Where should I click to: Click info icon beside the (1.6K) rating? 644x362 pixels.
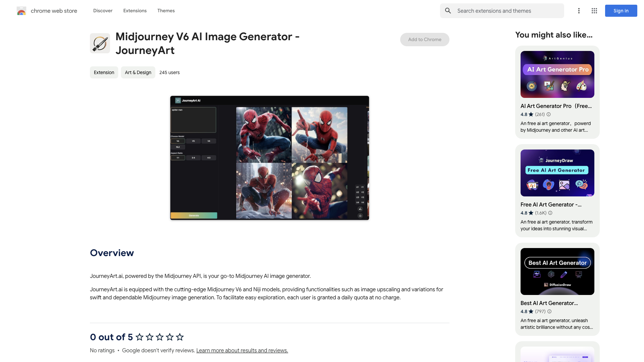(x=550, y=213)
